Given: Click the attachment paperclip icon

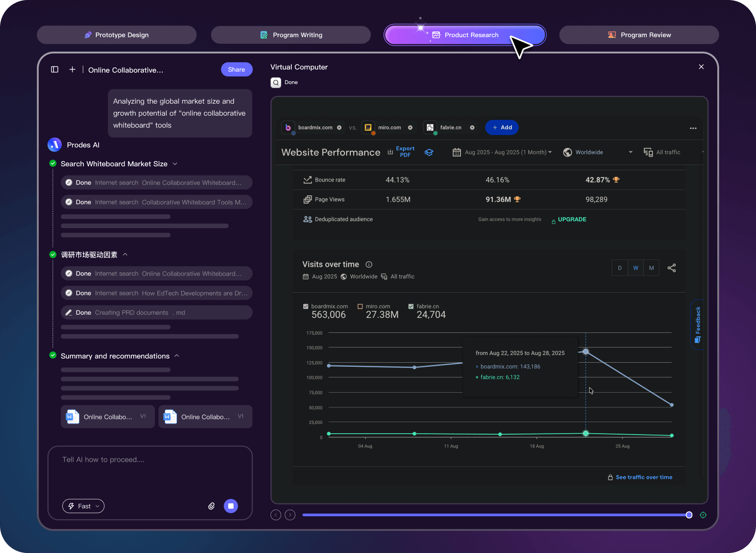Looking at the screenshot, I should [211, 506].
